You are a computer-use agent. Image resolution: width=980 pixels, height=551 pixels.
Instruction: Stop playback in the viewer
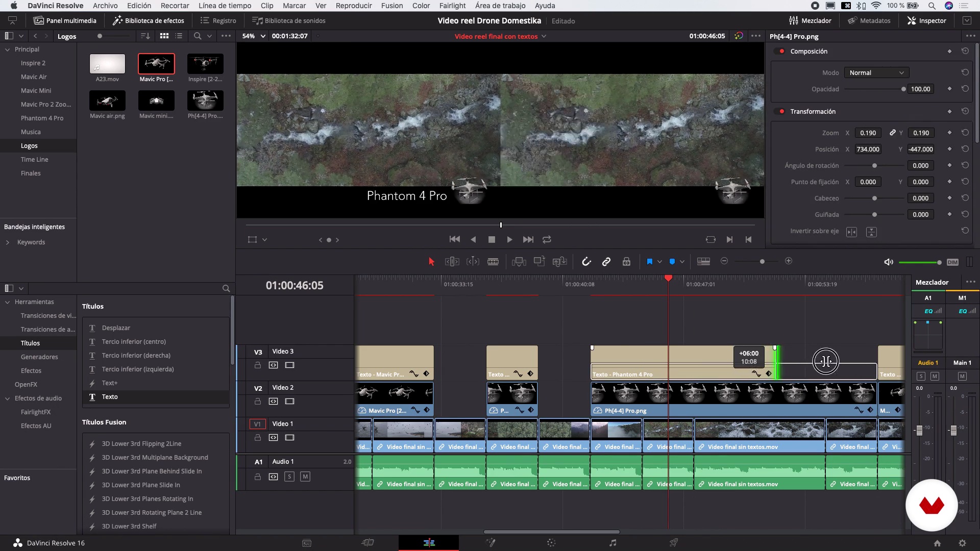(492, 239)
